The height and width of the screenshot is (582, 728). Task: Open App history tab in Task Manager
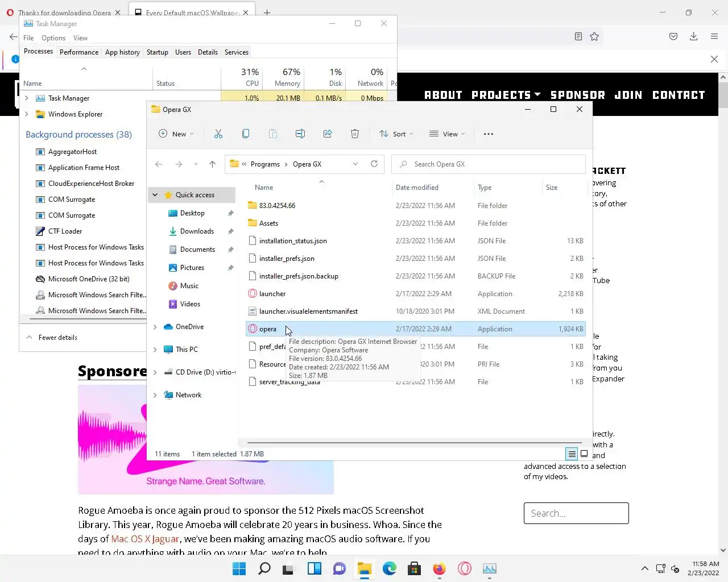[x=122, y=52]
